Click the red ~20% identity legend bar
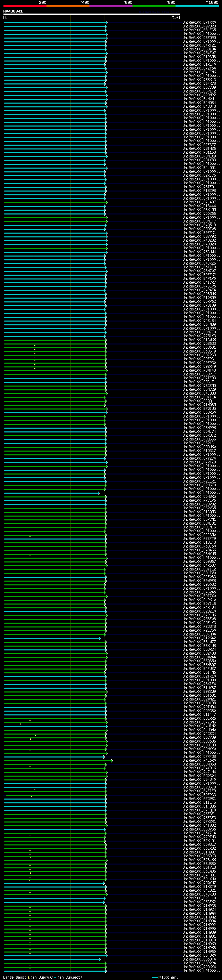 click(25, 6)
